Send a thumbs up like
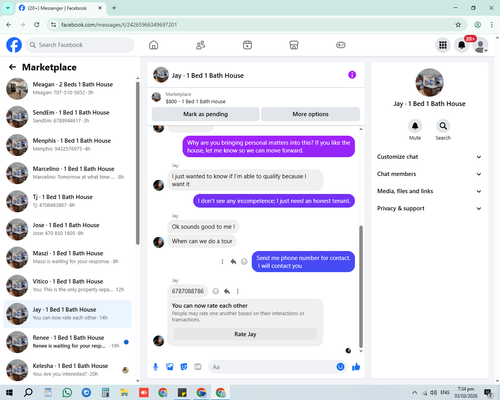Image resolution: width=500 pixels, height=400 pixels. click(x=356, y=367)
